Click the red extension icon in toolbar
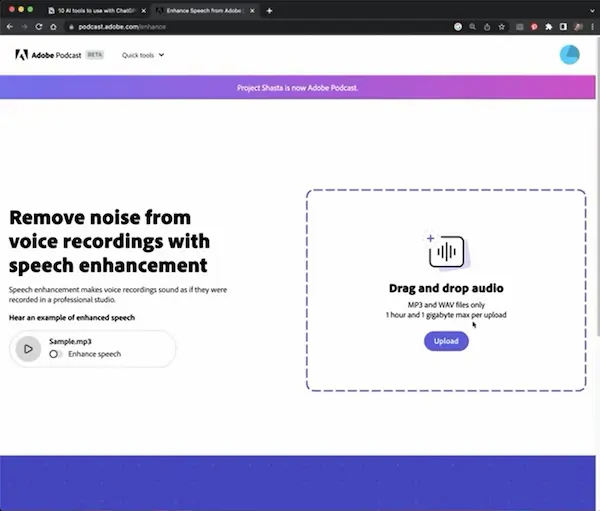Image resolution: width=600 pixels, height=511 pixels. pos(534,27)
